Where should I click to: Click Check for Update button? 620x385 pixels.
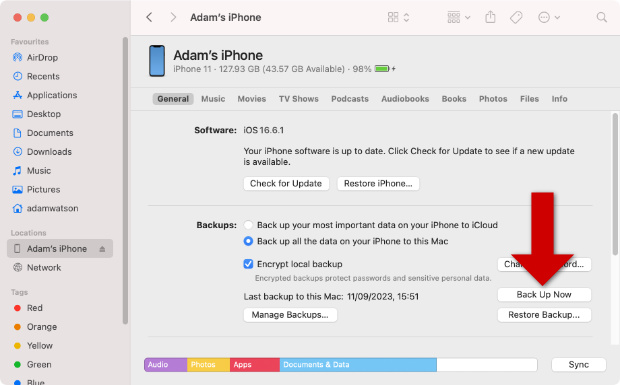tap(286, 183)
